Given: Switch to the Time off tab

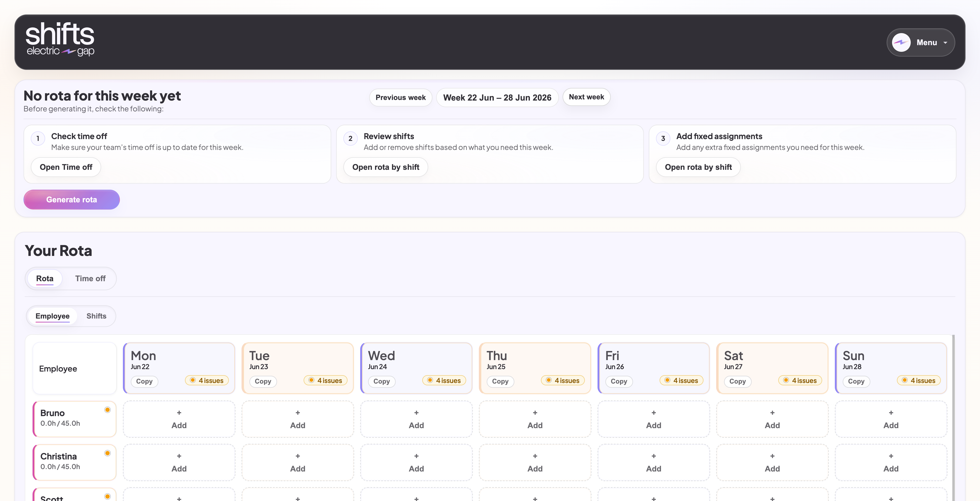Looking at the screenshot, I should (x=90, y=278).
